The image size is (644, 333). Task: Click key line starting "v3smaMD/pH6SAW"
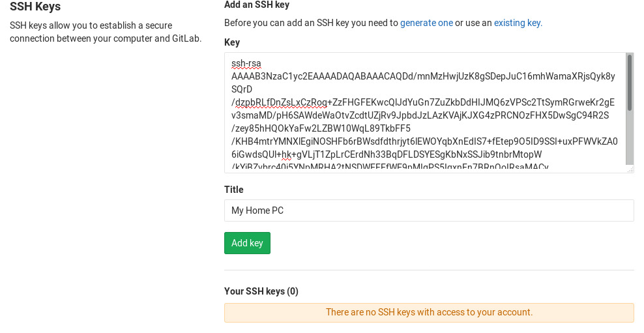pos(420,115)
